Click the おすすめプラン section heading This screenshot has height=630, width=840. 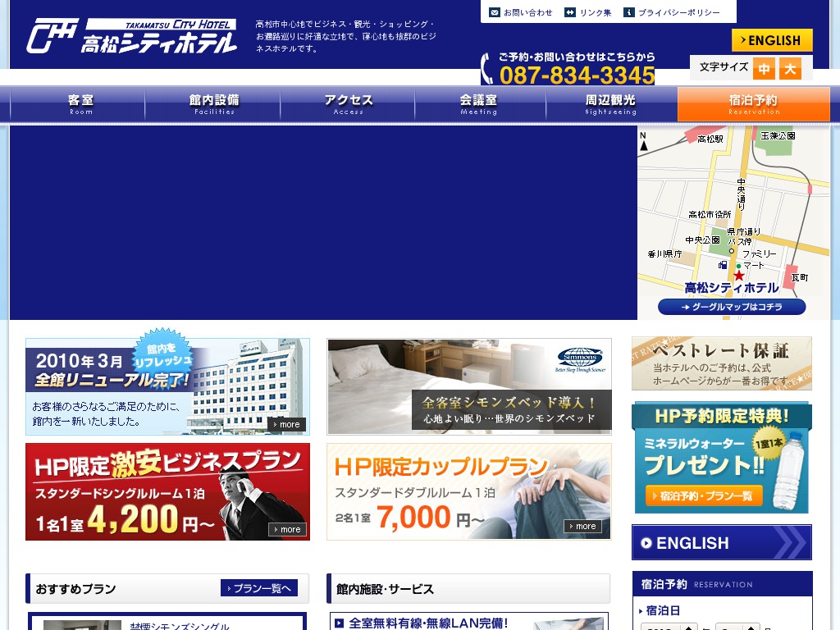click(x=75, y=589)
